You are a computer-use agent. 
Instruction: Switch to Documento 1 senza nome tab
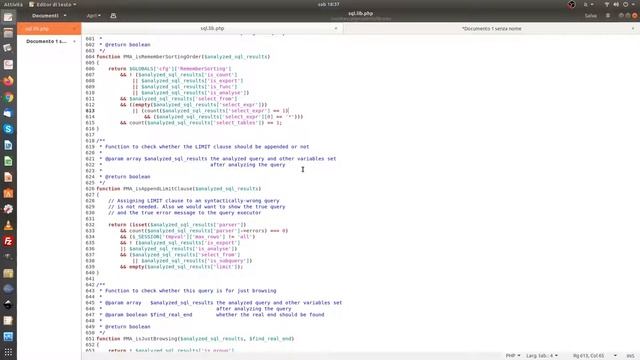491,29
